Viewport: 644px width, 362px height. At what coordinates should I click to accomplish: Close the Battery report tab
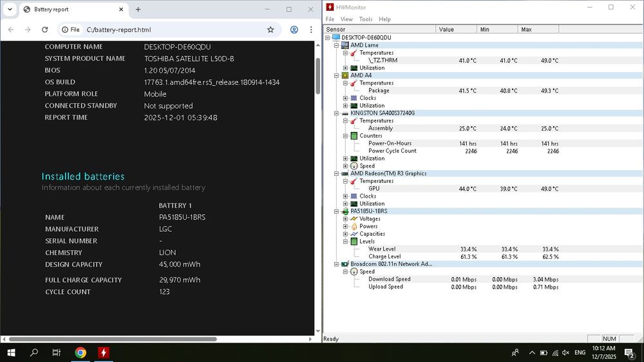click(x=121, y=10)
